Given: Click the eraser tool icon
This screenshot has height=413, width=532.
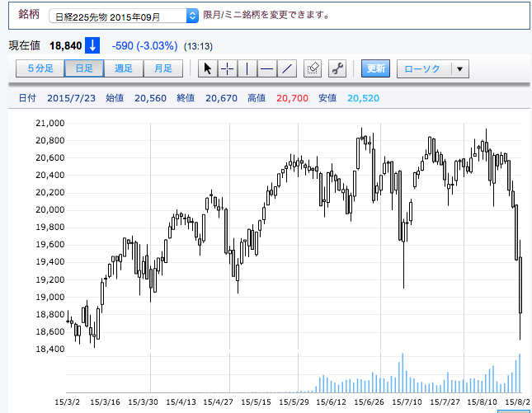Looking at the screenshot, I should [x=313, y=68].
